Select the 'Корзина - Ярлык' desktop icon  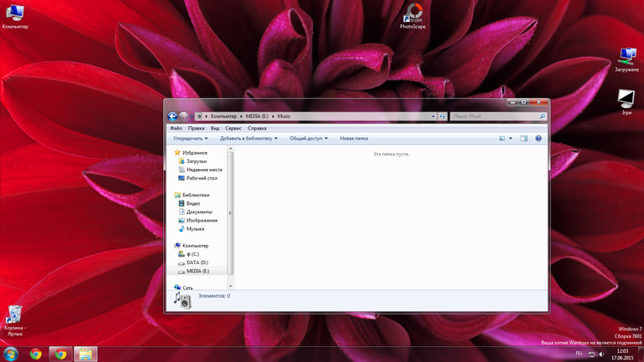15,321
